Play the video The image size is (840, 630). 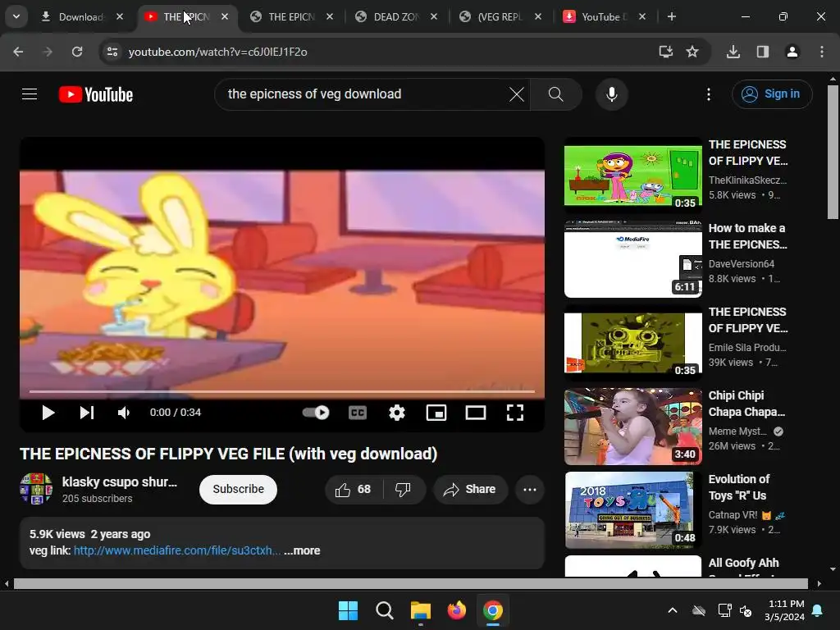click(48, 413)
